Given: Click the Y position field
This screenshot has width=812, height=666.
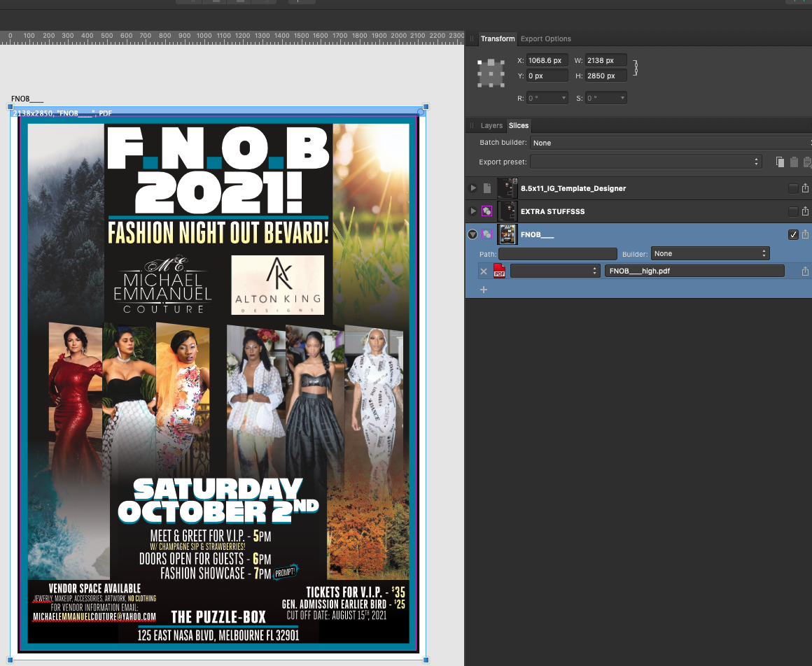Looking at the screenshot, I should pos(547,76).
